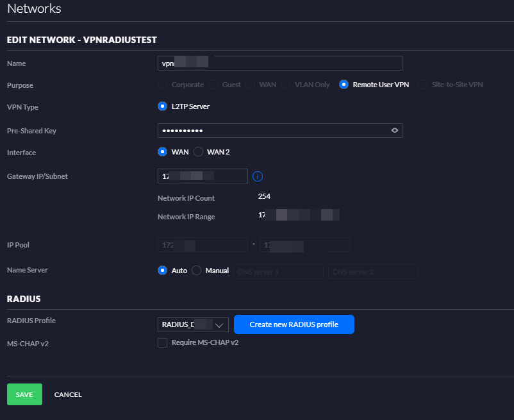The width and height of the screenshot is (514, 420).
Task: Cancel editing the network
Action: coord(68,394)
